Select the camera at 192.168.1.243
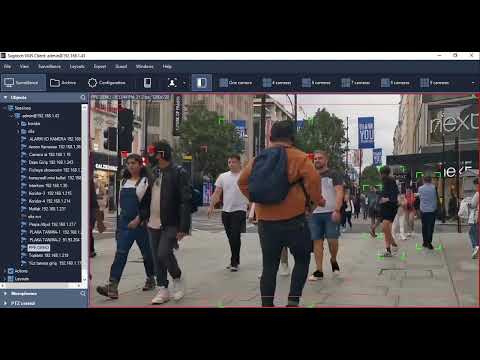 point(48,162)
